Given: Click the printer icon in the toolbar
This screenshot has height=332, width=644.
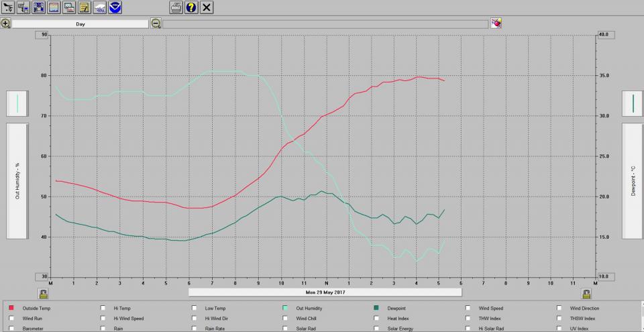Looking at the screenshot, I should [176, 7].
